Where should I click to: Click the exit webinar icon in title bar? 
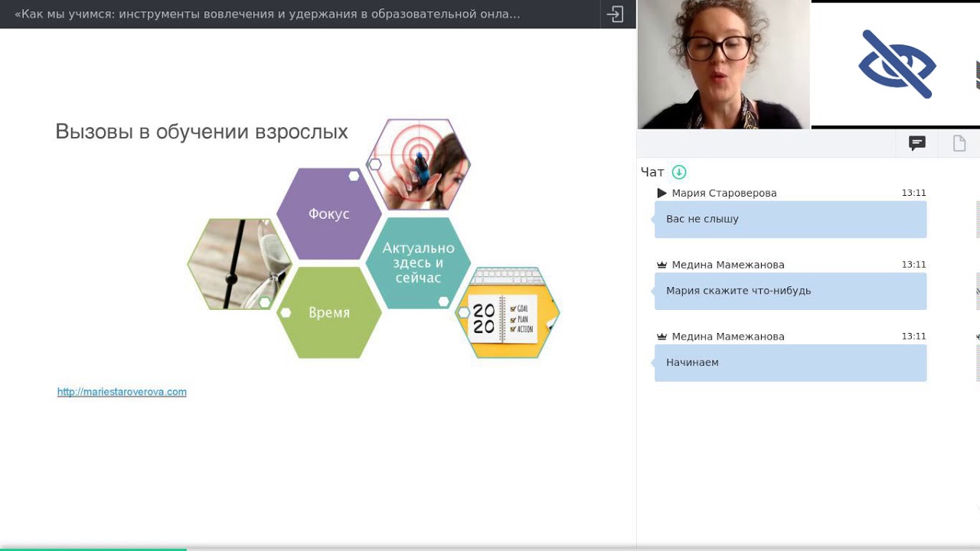(615, 14)
